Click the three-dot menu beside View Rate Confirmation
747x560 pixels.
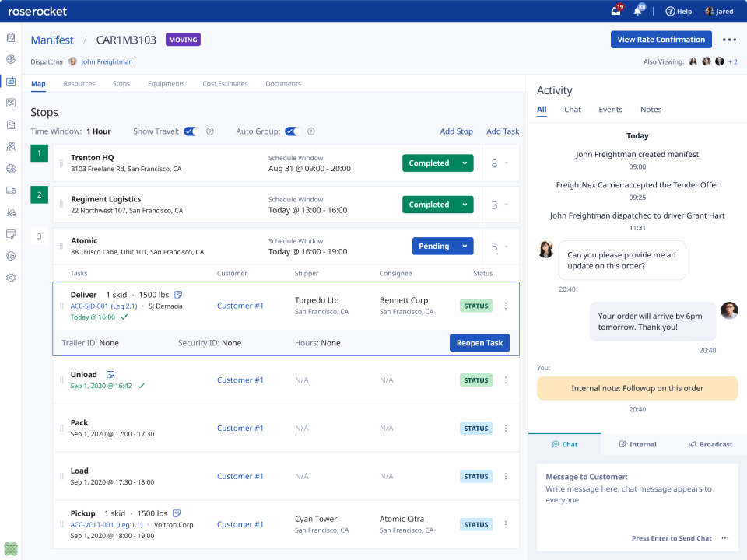pos(728,39)
